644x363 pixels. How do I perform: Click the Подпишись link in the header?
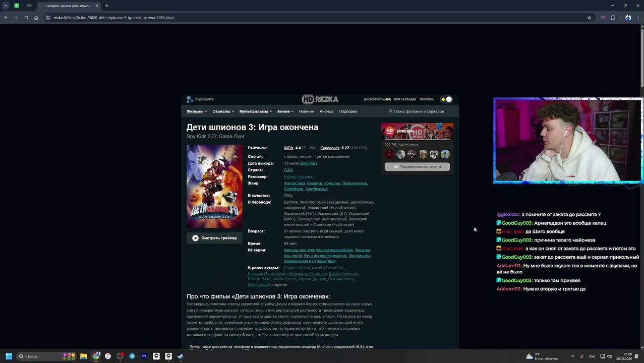(201, 99)
